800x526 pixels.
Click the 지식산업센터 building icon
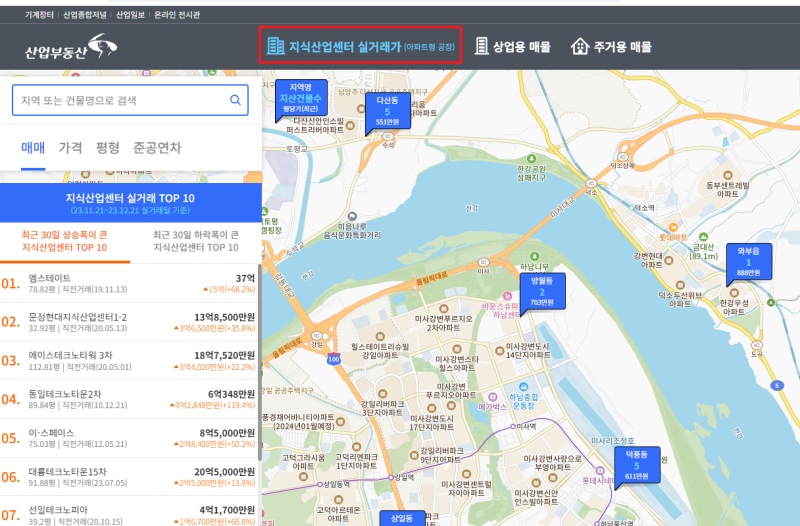pyautogui.click(x=276, y=46)
